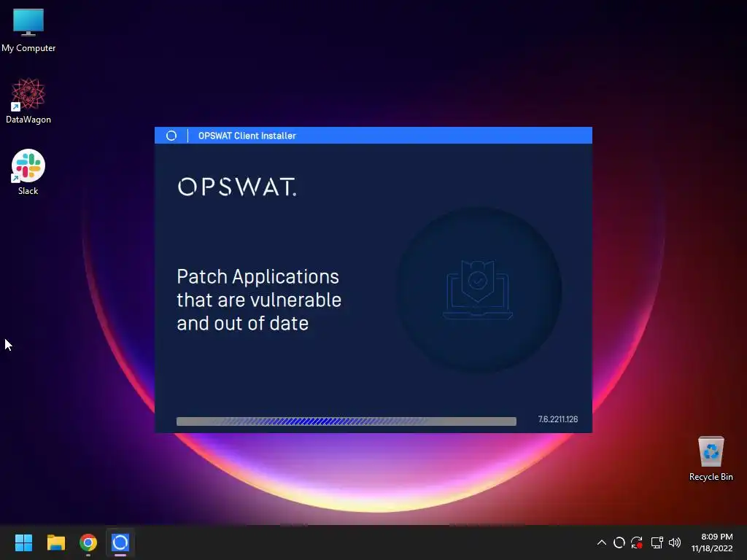Click the laptop shield illustration in installer
The height and width of the screenshot is (560, 747).
pos(478,289)
